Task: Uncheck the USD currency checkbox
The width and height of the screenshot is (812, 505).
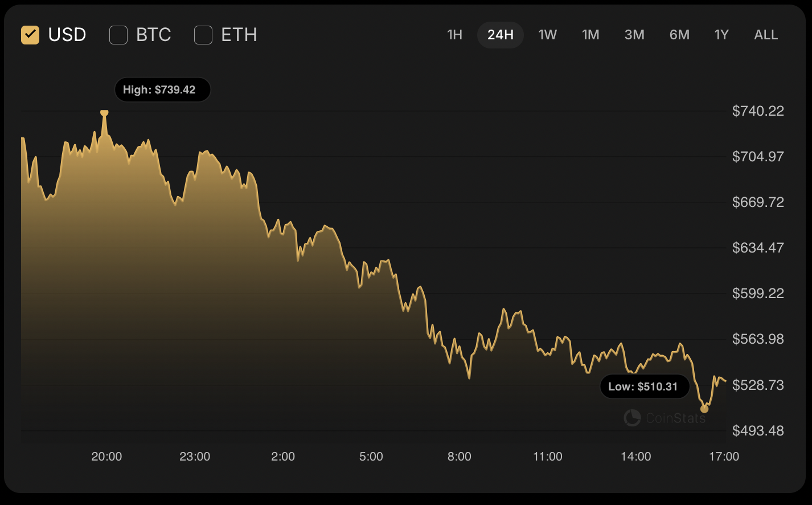Action: tap(30, 35)
